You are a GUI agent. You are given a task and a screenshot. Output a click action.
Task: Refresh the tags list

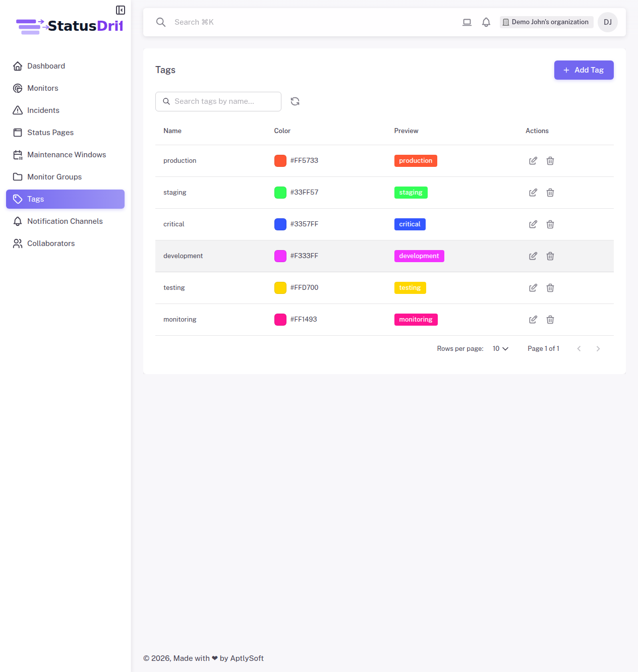click(295, 101)
